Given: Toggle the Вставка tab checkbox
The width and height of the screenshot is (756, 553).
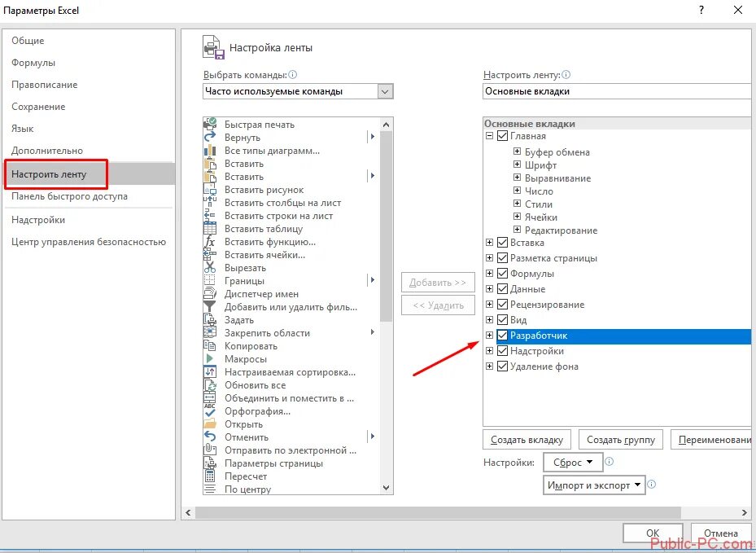Looking at the screenshot, I should (x=502, y=242).
